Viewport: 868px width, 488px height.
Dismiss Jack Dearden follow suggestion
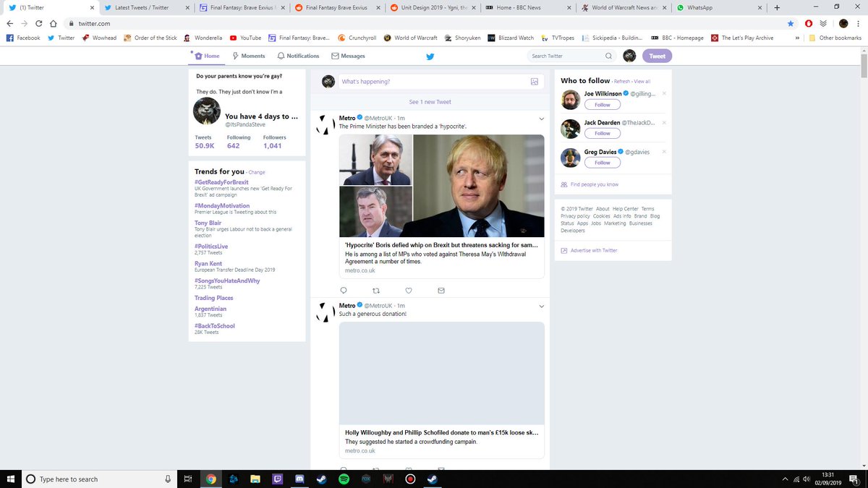[664, 122]
